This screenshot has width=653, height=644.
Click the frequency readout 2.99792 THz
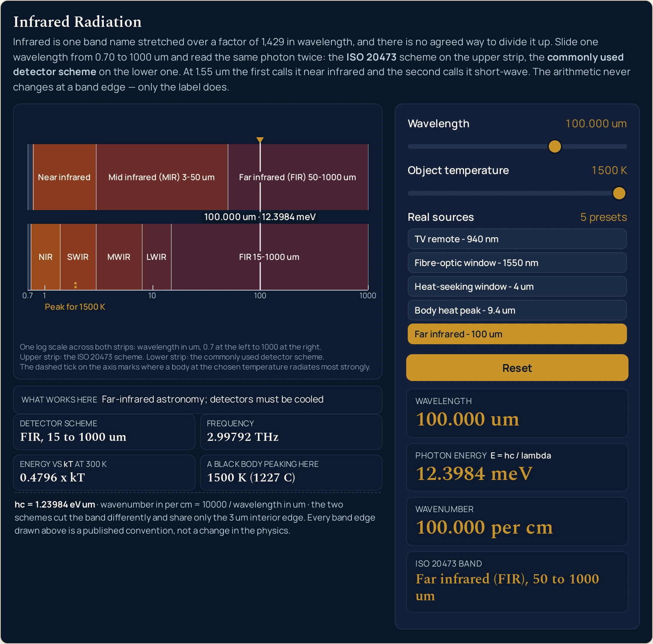243,437
